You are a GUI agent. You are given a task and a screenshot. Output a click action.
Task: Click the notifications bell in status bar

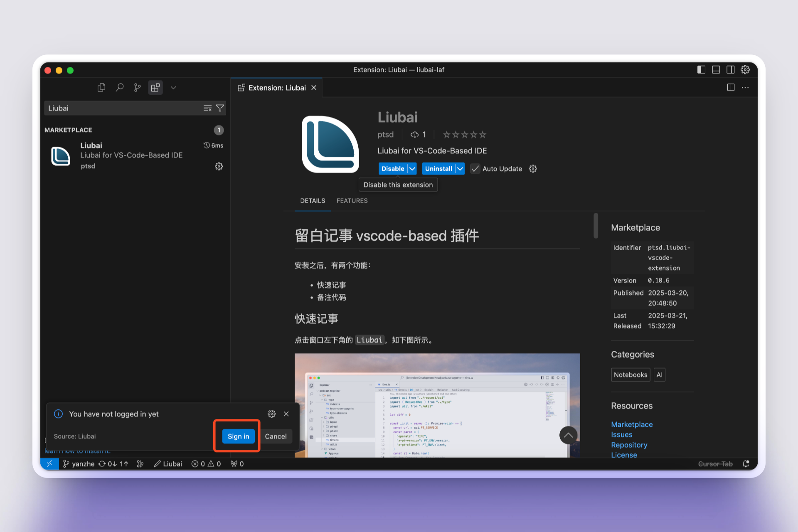746,464
